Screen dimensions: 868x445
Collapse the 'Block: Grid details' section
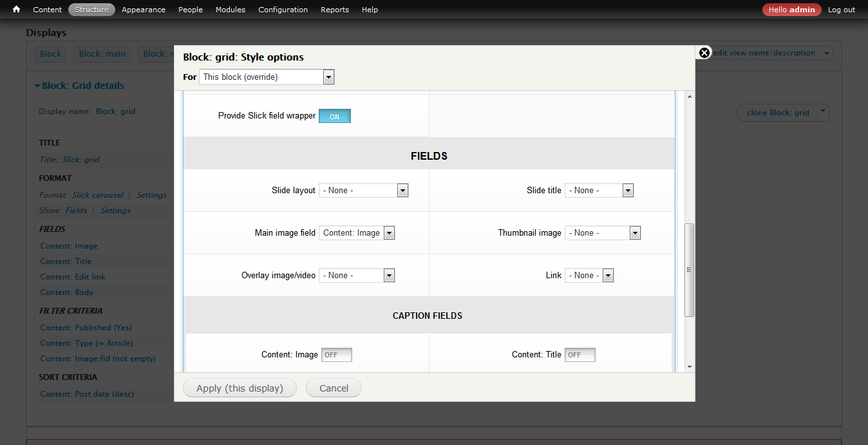37,85
